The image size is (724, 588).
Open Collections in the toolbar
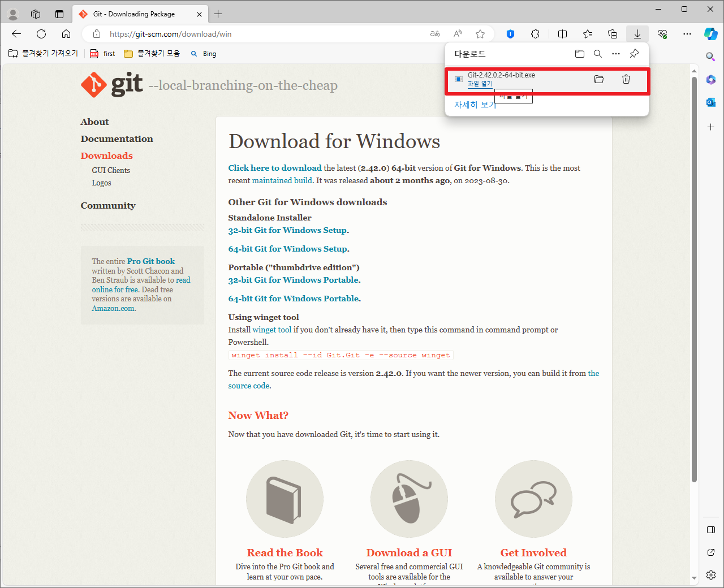pos(613,34)
